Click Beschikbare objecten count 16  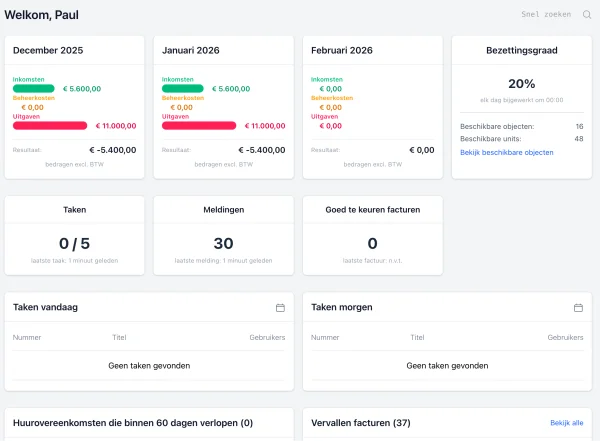[x=579, y=126]
